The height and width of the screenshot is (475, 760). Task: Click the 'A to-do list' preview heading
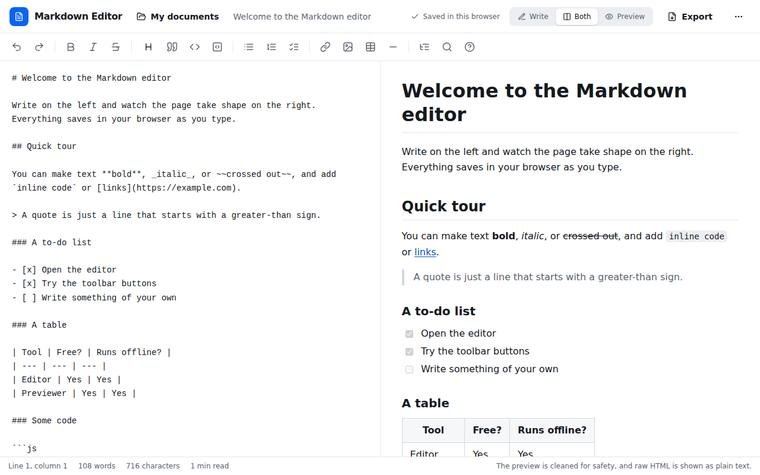point(438,311)
